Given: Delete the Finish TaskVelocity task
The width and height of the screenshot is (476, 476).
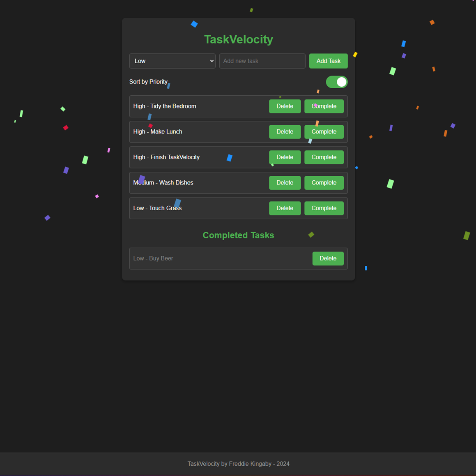Looking at the screenshot, I should (x=285, y=157).
